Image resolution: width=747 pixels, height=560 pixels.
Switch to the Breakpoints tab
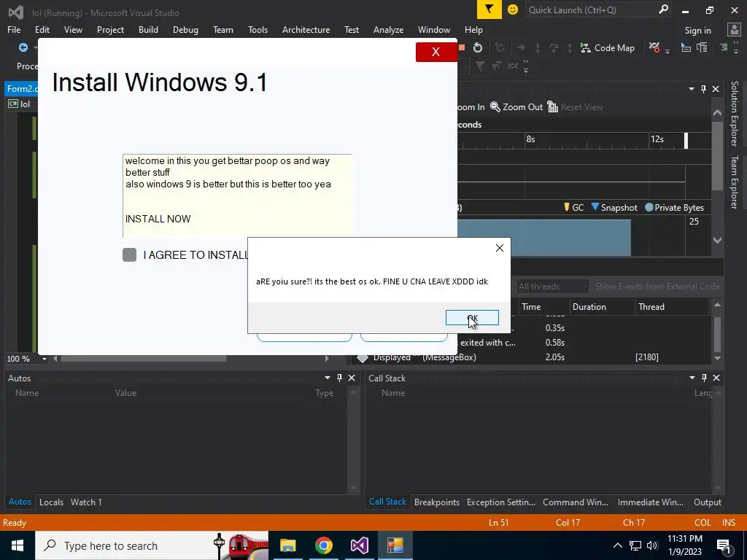[437, 502]
